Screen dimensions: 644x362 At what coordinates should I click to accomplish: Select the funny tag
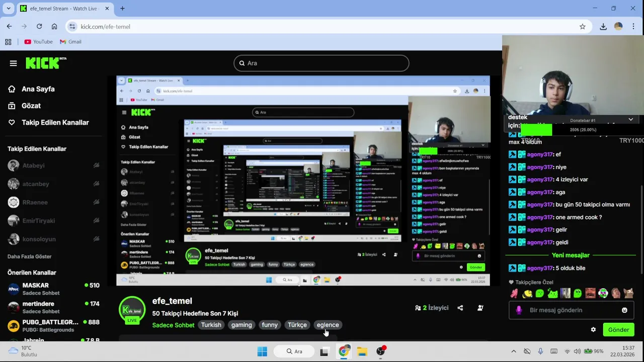click(270, 325)
